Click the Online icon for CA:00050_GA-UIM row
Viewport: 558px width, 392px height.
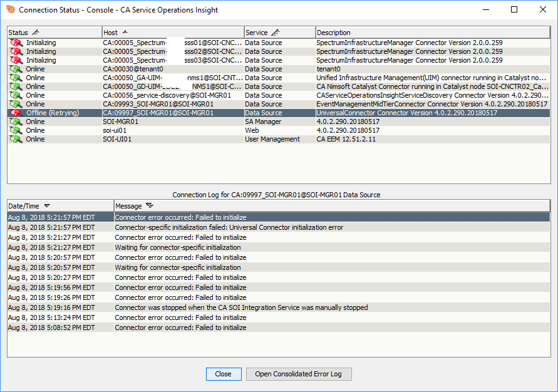(16, 78)
